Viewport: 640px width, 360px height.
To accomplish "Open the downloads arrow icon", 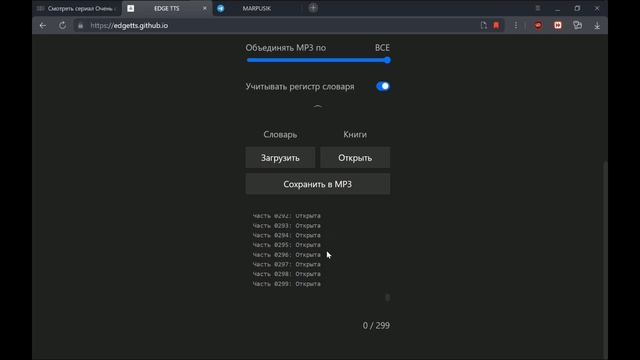I will 597,26.
